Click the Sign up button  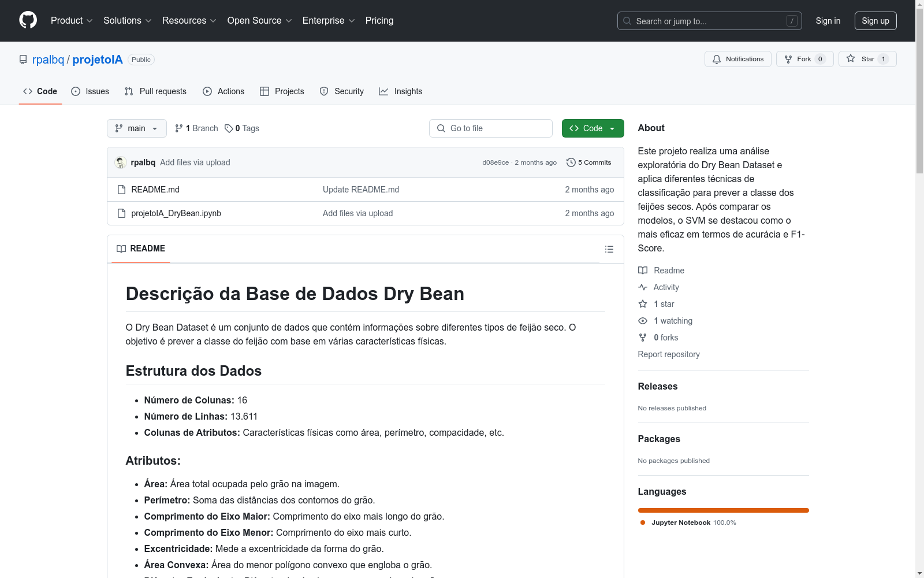coord(875,21)
